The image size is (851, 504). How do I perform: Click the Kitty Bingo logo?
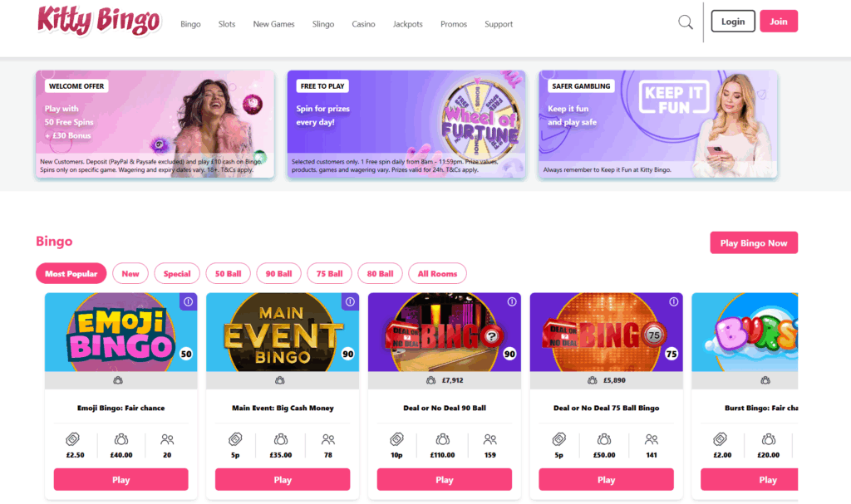point(99,22)
